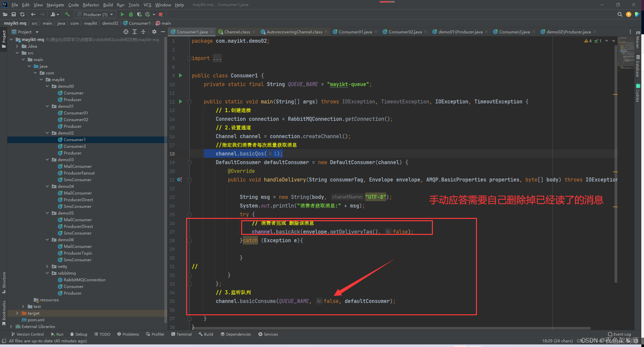Collapse the demo03 package node
This screenshot has width=644, height=347.
pyautogui.click(x=47, y=159)
